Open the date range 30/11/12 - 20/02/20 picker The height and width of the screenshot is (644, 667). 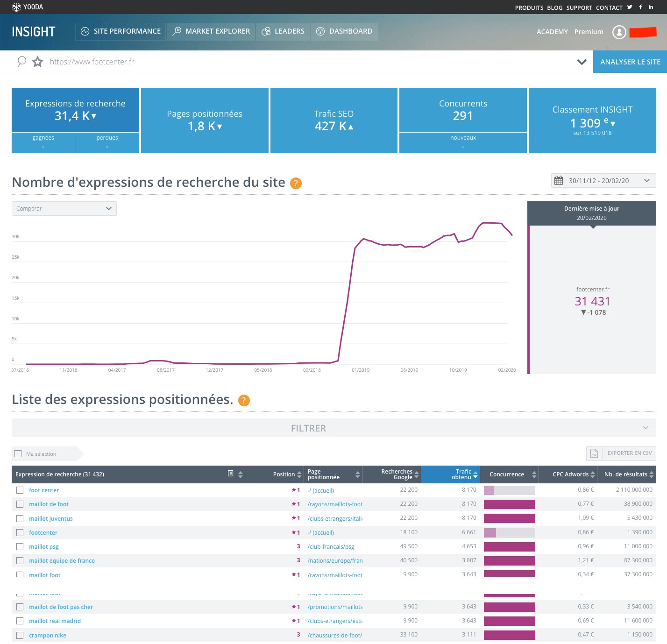point(603,181)
